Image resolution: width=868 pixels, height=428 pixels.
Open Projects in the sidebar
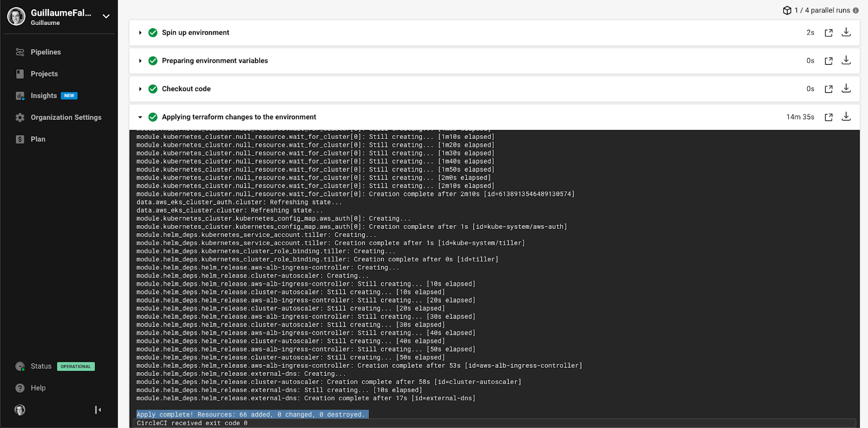pyautogui.click(x=44, y=74)
